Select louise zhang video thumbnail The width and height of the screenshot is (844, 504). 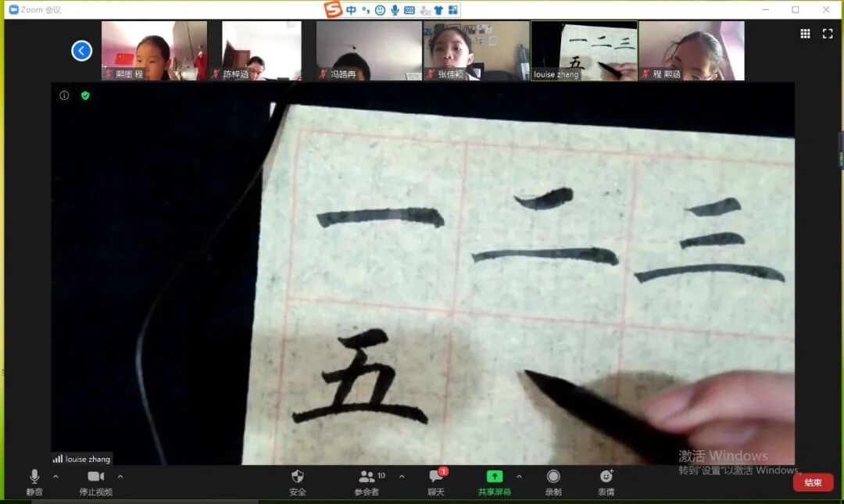click(584, 51)
